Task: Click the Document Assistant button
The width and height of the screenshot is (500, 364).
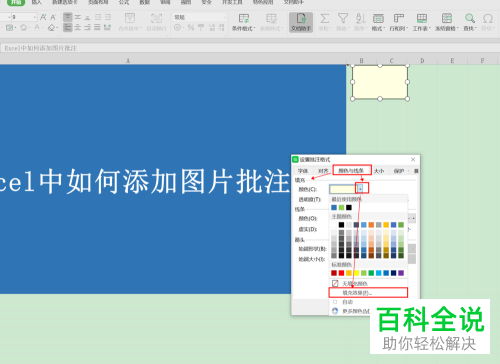Action: 301,22
